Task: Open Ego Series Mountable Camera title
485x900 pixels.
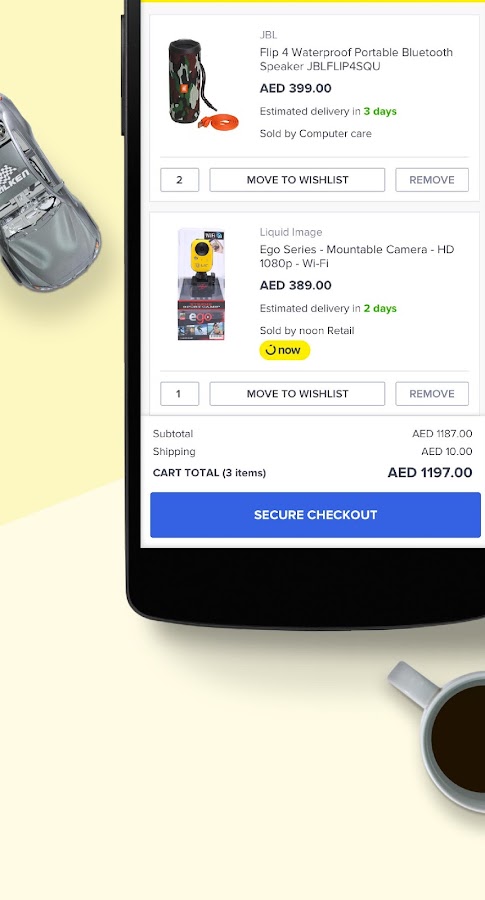Action: pos(356,257)
